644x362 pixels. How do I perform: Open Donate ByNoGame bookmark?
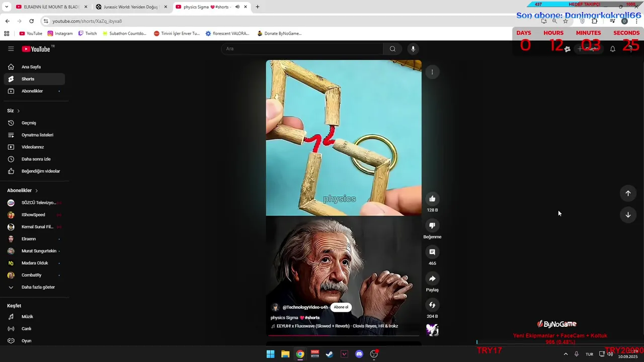(x=279, y=33)
